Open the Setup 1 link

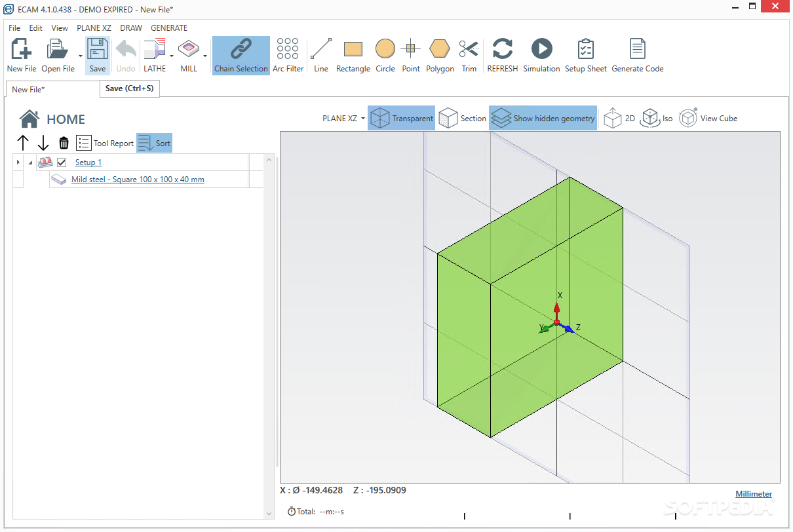pos(88,162)
